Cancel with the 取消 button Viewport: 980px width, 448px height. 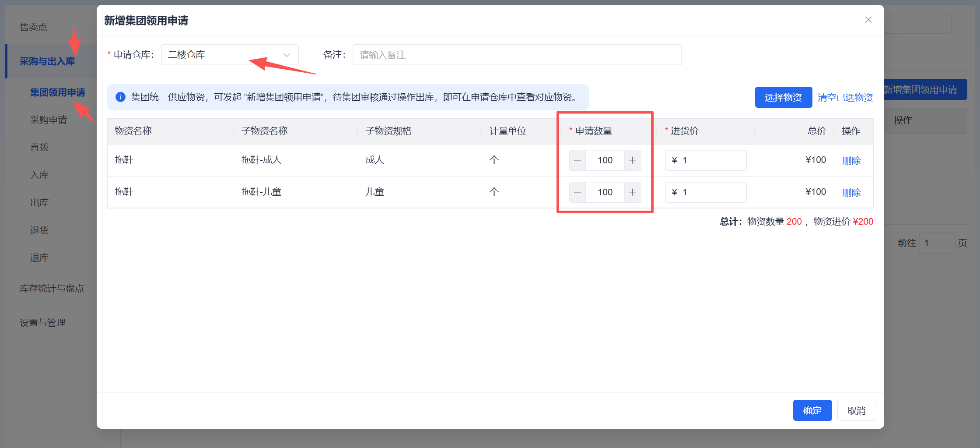point(857,410)
